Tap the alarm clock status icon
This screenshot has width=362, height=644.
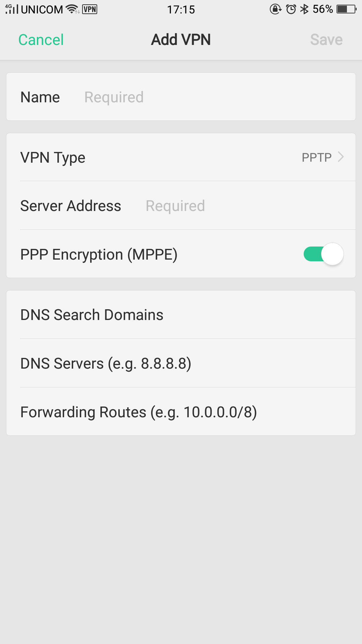coord(291,9)
